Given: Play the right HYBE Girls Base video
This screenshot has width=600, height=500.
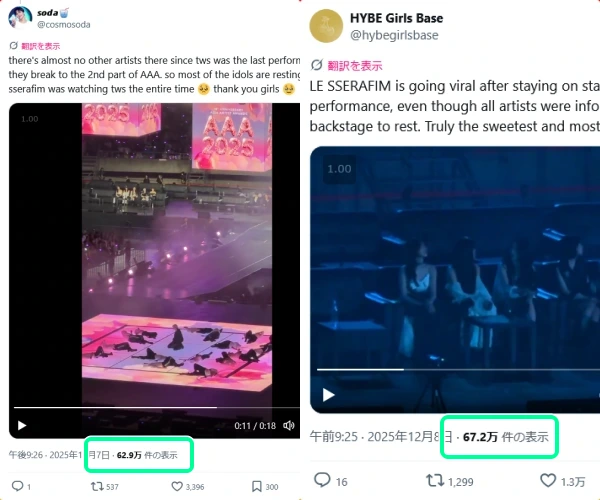Looking at the screenshot, I should [x=329, y=393].
